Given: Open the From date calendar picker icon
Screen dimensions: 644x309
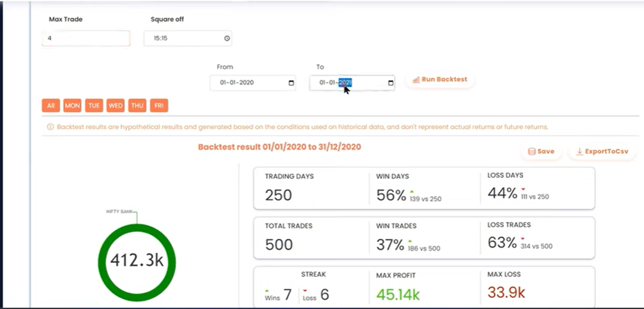Looking at the screenshot, I should (x=291, y=83).
